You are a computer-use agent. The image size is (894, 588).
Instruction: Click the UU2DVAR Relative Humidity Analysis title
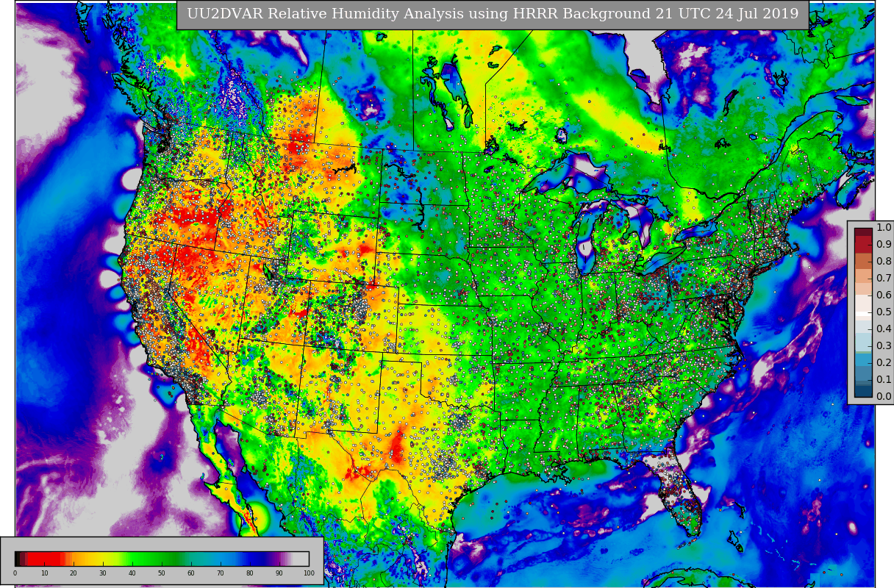click(x=493, y=14)
